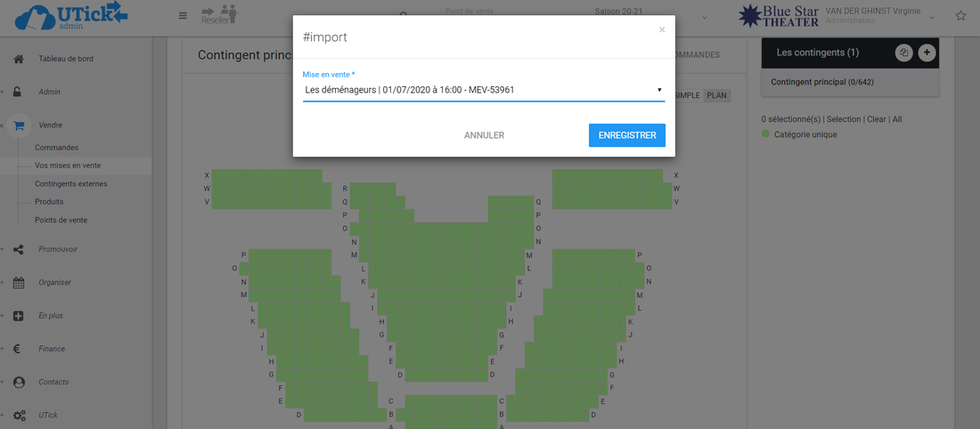Click the Organiser calendar icon
The width and height of the screenshot is (980, 429).
click(19, 283)
